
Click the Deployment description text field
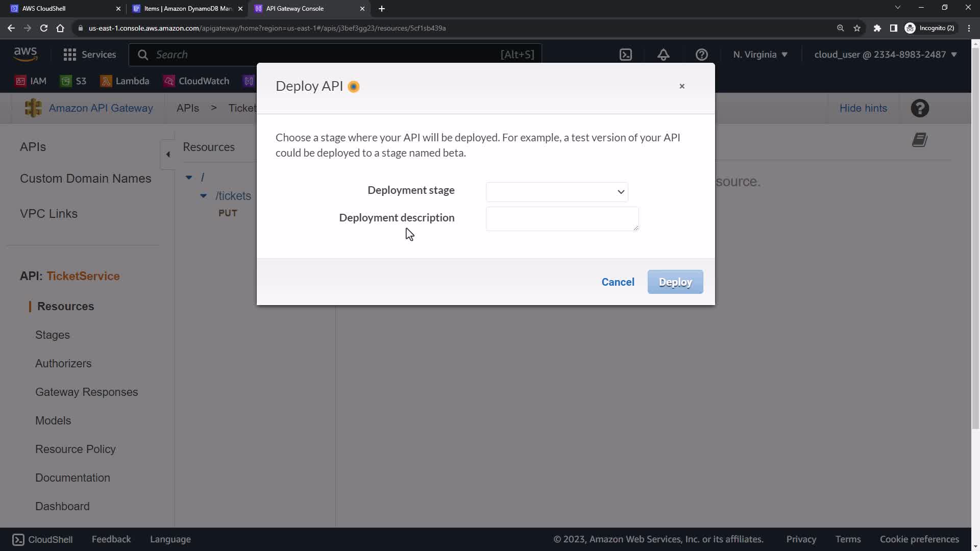point(562,219)
